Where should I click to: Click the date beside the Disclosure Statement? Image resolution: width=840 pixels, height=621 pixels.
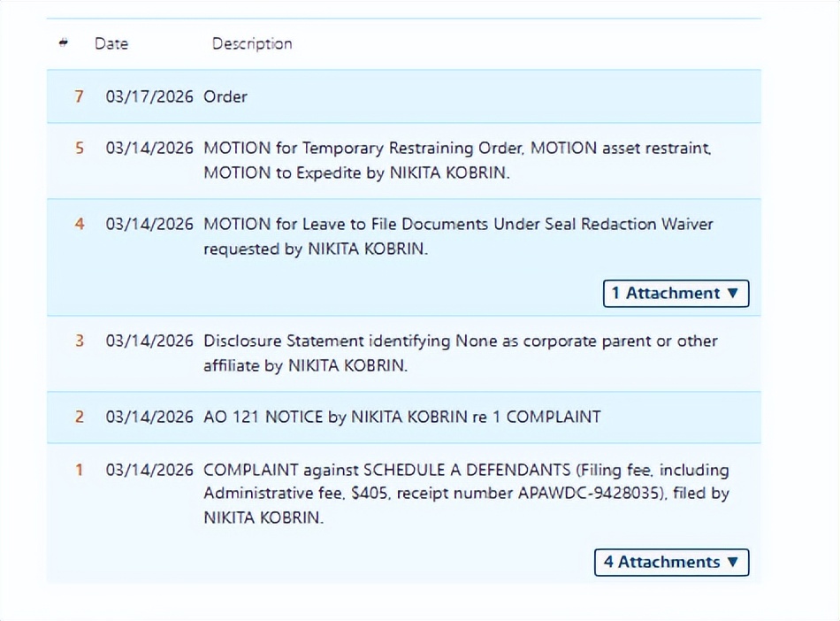[149, 341]
